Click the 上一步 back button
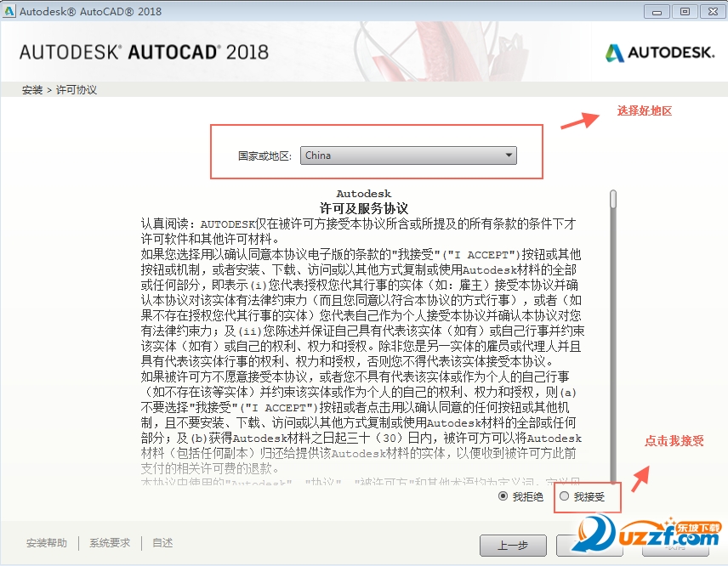The image size is (728, 566). (x=513, y=546)
